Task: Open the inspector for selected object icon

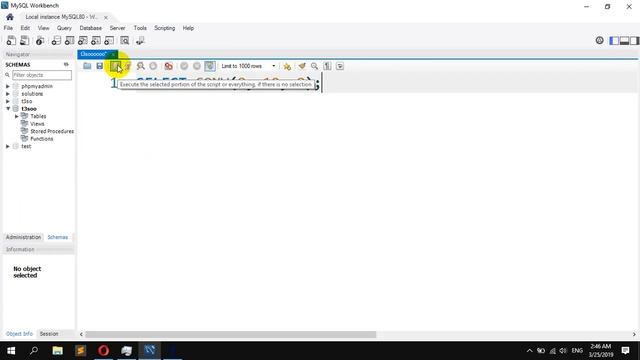Action: [x=40, y=40]
